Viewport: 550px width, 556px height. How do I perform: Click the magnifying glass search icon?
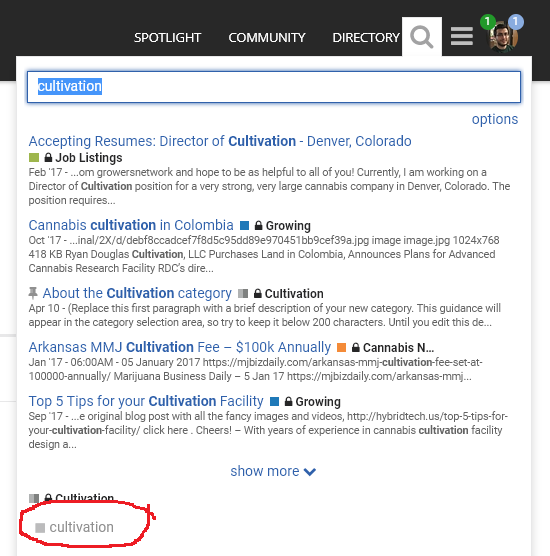[421, 37]
